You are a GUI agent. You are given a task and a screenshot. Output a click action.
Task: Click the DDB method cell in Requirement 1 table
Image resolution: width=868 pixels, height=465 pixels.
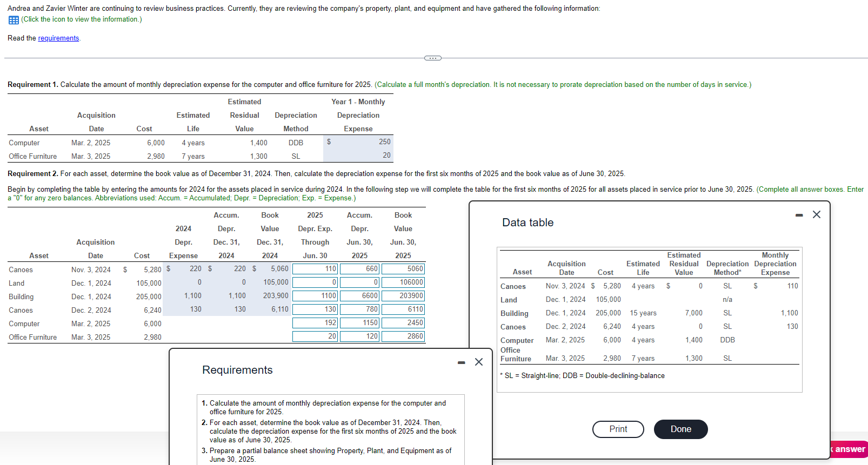point(296,143)
